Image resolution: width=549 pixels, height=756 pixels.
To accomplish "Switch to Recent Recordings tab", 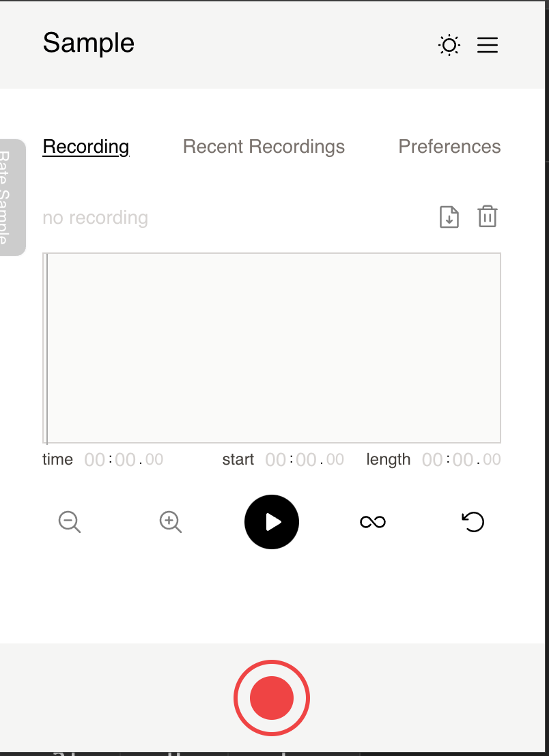I will [x=264, y=147].
